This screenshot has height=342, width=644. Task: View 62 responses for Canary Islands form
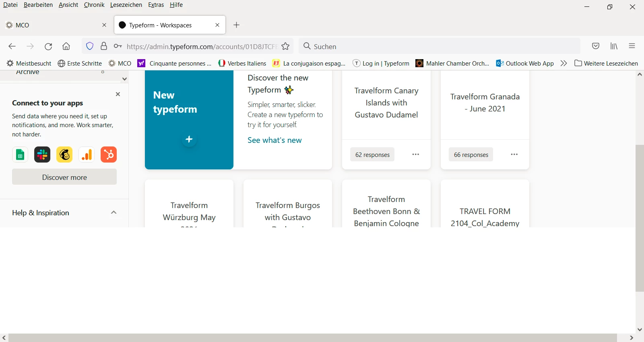(x=372, y=155)
